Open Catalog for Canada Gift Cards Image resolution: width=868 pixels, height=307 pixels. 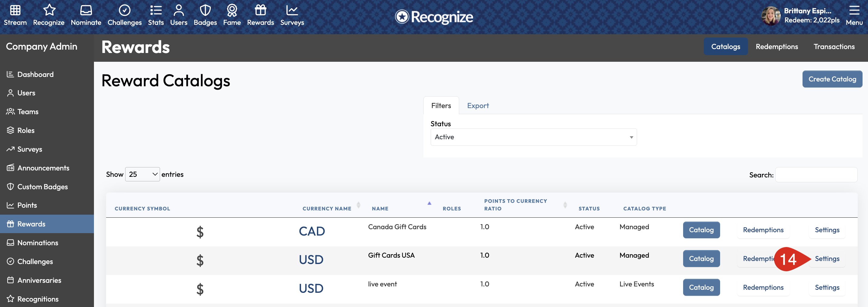[x=701, y=230]
